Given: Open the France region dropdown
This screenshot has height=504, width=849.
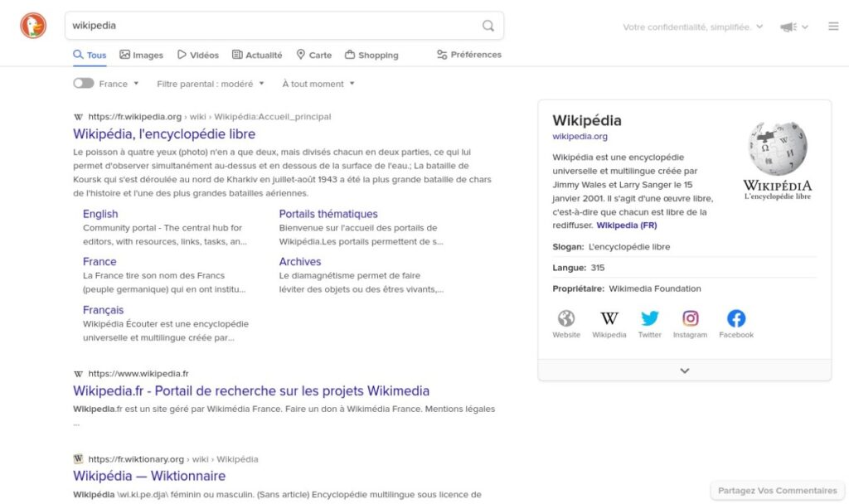Looking at the screenshot, I should (x=119, y=84).
